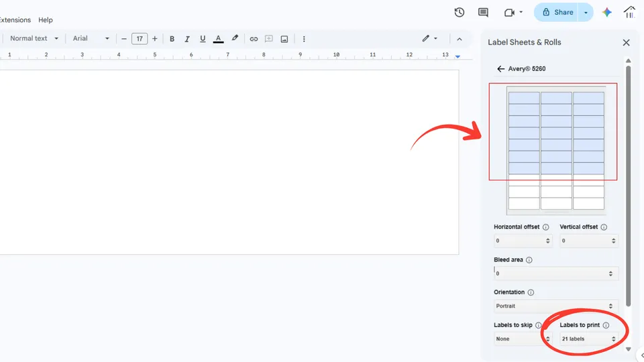The image size is (644, 362).
Task: Start a video call with camera icon
Action: 509,13
